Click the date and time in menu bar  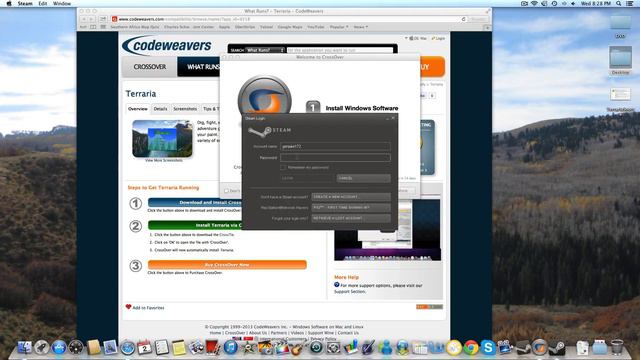[596, 3]
